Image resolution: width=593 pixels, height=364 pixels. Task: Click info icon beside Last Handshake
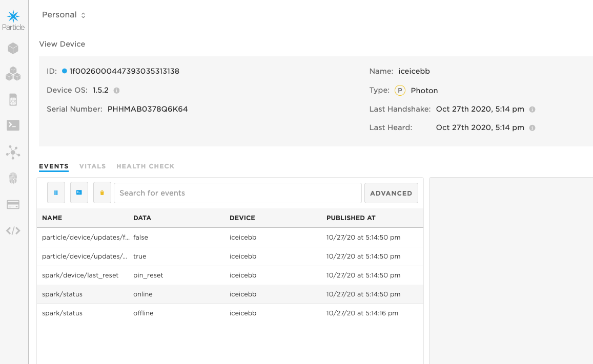[532, 110]
